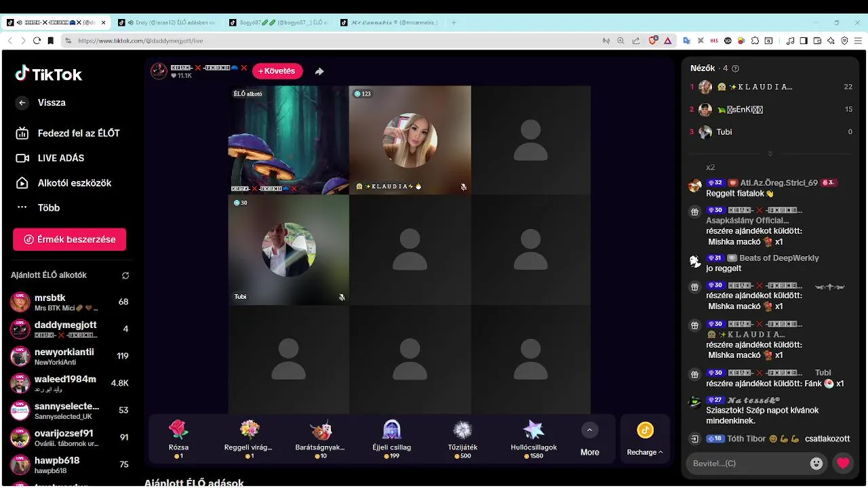Click the KLAUDIA guest video tile
The height and width of the screenshot is (488, 868).
pos(410,140)
